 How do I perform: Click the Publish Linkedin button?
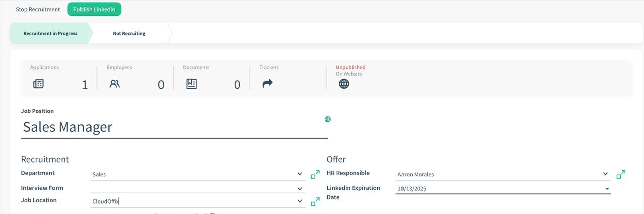[94, 9]
